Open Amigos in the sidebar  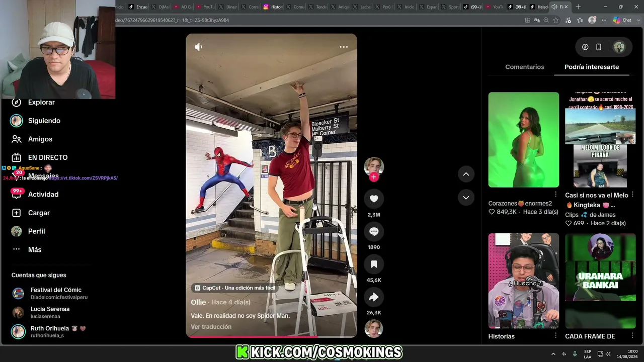point(40,139)
